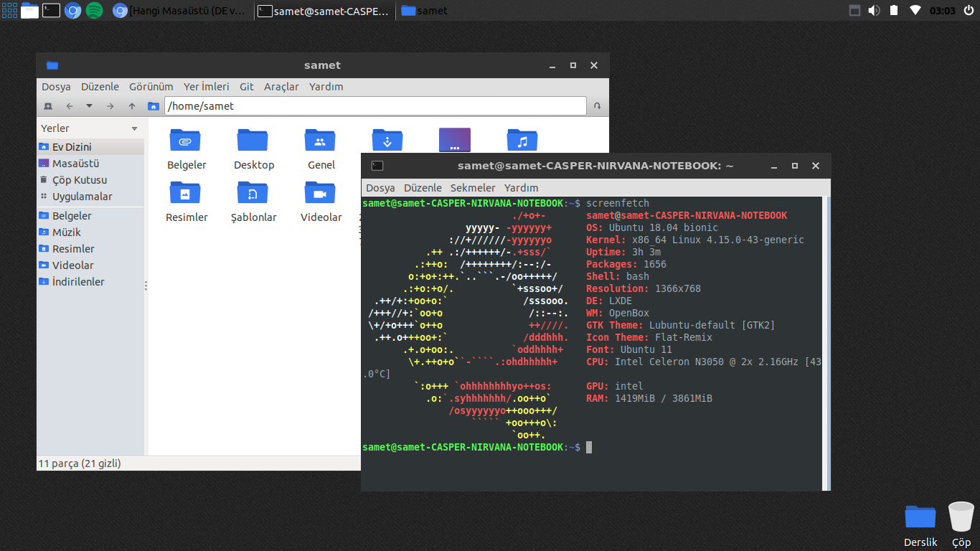
Task: Click the 03:03 clock
Action: pyautogui.click(x=943, y=11)
